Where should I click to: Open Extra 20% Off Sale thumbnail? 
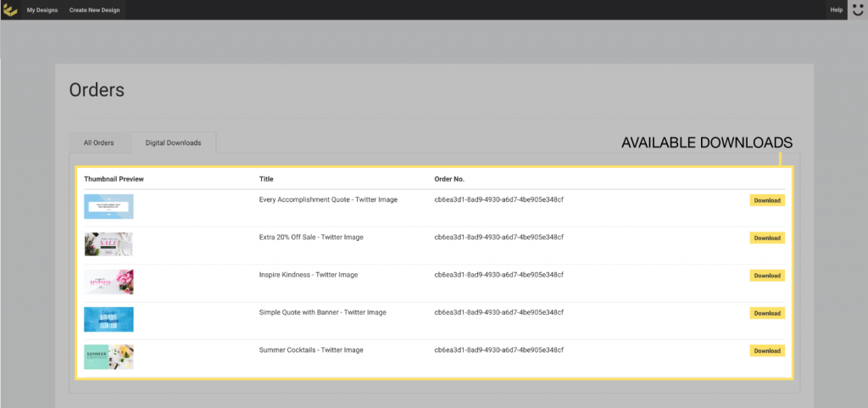108,244
